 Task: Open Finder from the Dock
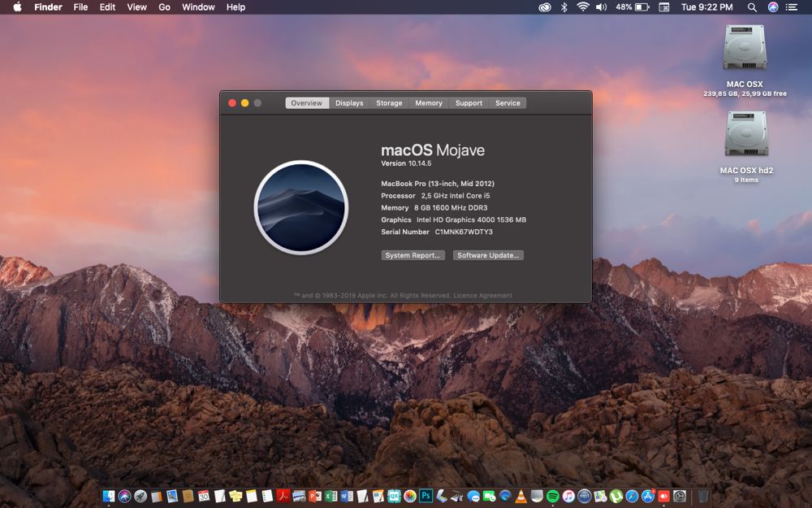pos(109,496)
